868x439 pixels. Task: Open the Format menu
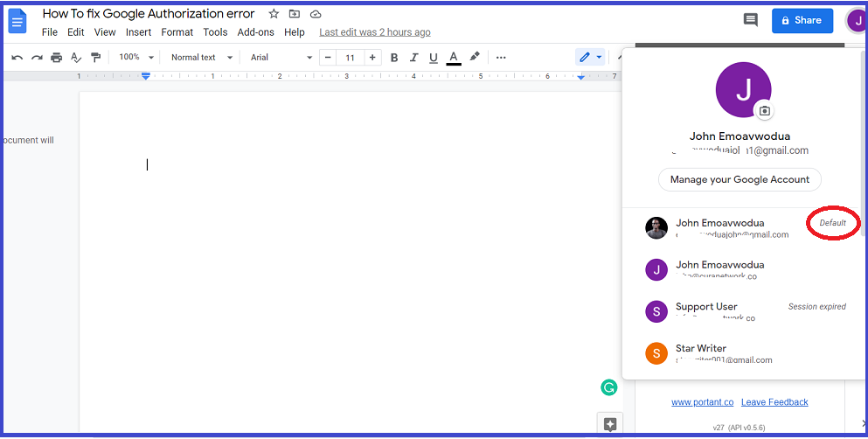(177, 32)
